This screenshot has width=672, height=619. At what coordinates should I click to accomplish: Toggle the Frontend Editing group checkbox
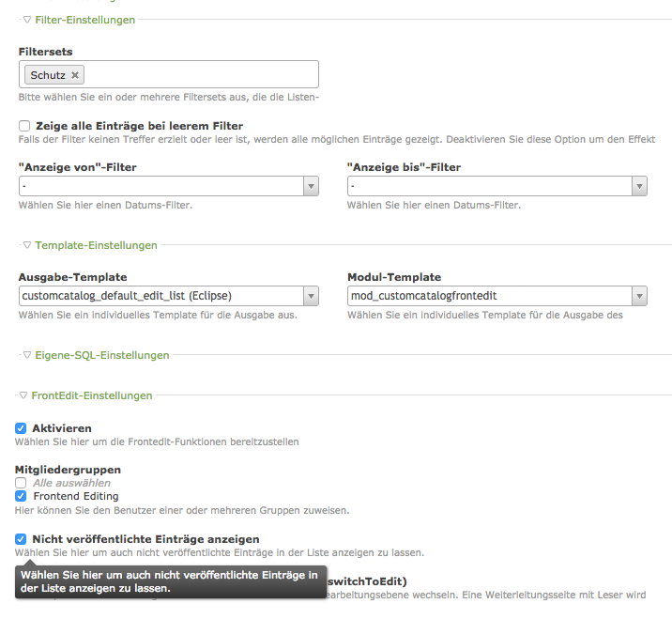click(x=22, y=496)
